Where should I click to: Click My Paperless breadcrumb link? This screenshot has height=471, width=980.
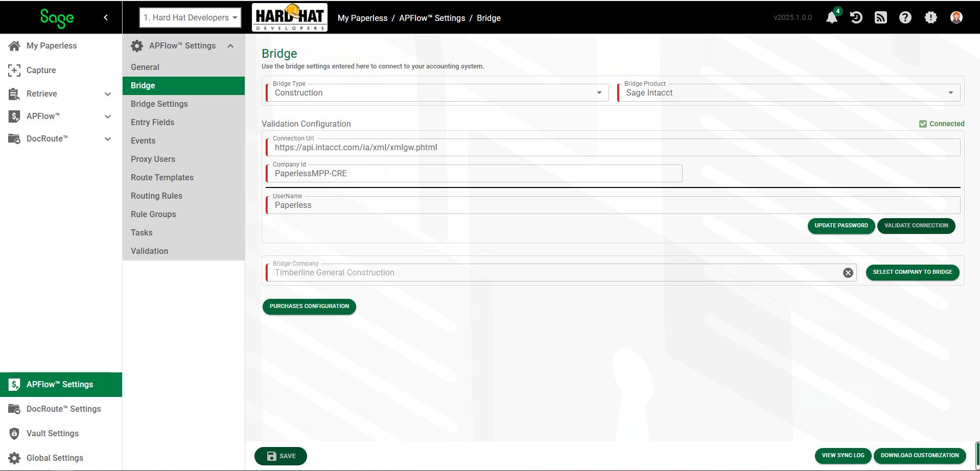[362, 18]
